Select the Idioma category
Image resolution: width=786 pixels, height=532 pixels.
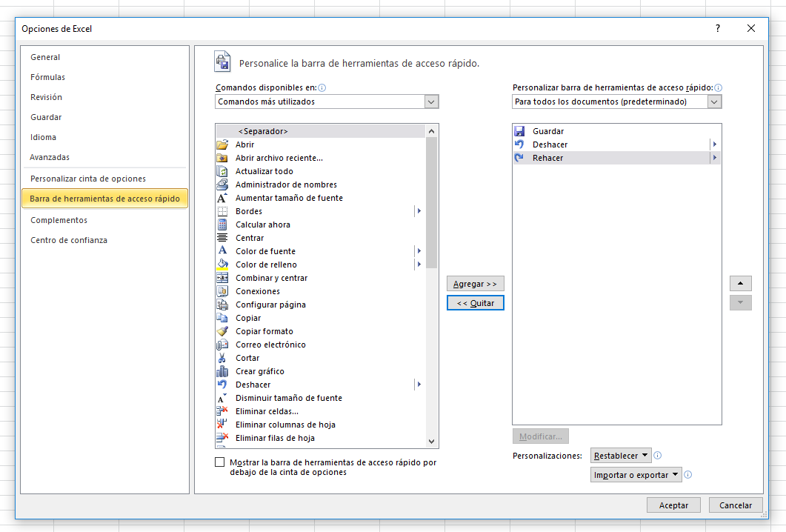coord(43,137)
